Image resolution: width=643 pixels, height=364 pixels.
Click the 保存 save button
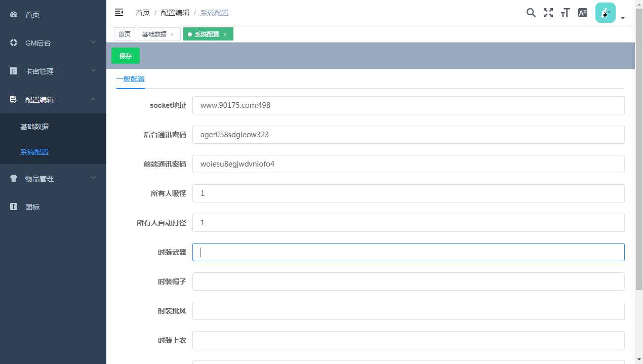tap(125, 56)
